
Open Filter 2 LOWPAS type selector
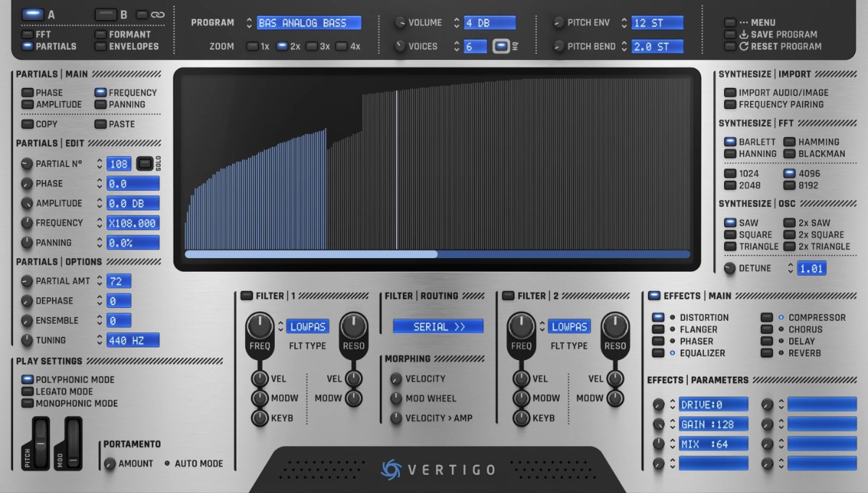pyautogui.click(x=569, y=327)
